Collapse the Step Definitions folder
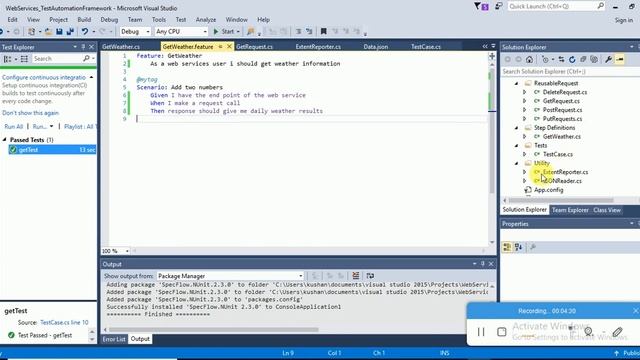The width and height of the screenshot is (640, 360). [x=516, y=128]
